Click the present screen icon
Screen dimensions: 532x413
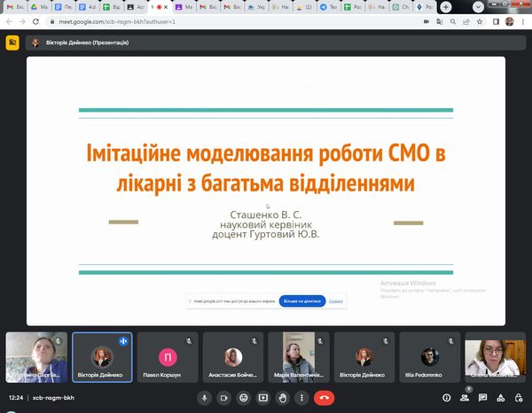pos(263,398)
